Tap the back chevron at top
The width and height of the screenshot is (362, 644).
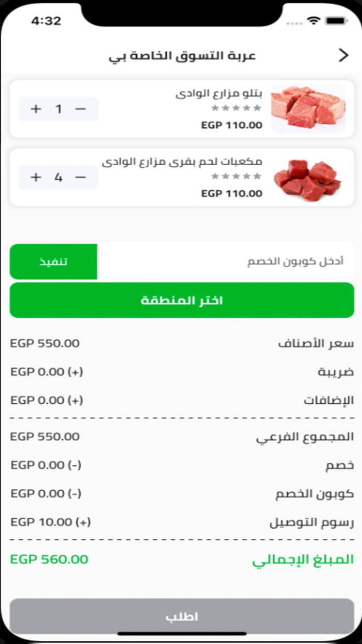(345, 54)
